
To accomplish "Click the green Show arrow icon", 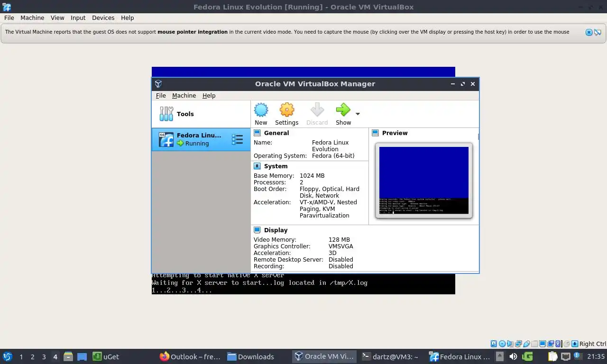I will (x=343, y=110).
